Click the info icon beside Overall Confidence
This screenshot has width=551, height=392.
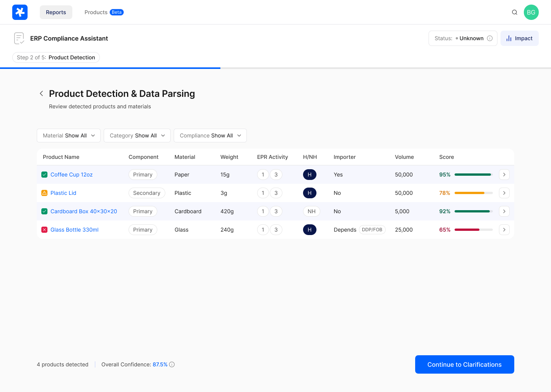[172, 364]
